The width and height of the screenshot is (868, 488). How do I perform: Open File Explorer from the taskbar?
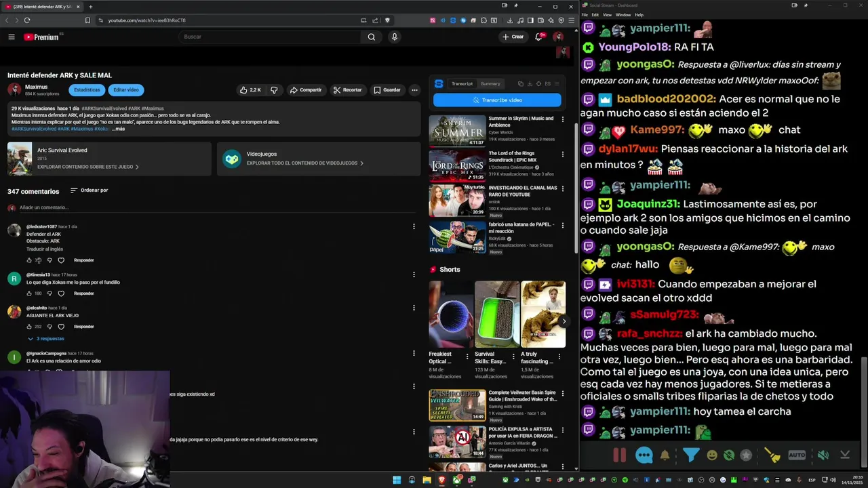(427, 480)
